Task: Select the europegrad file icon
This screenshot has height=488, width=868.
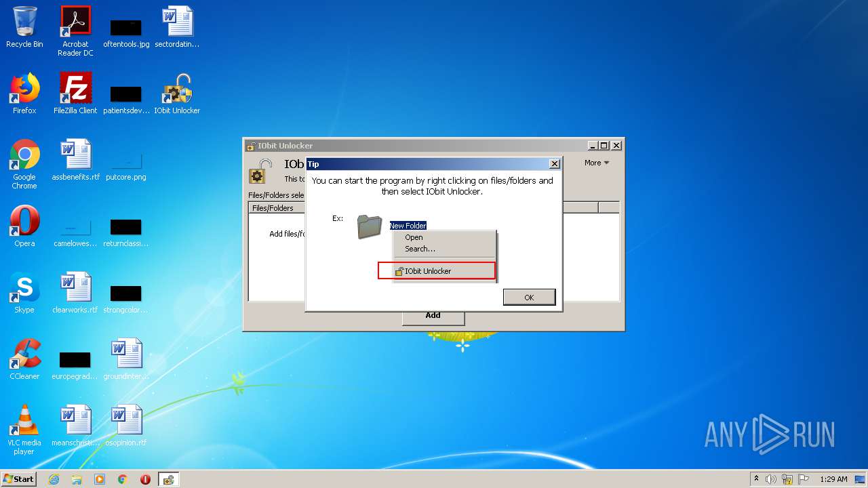Action: 75,363
